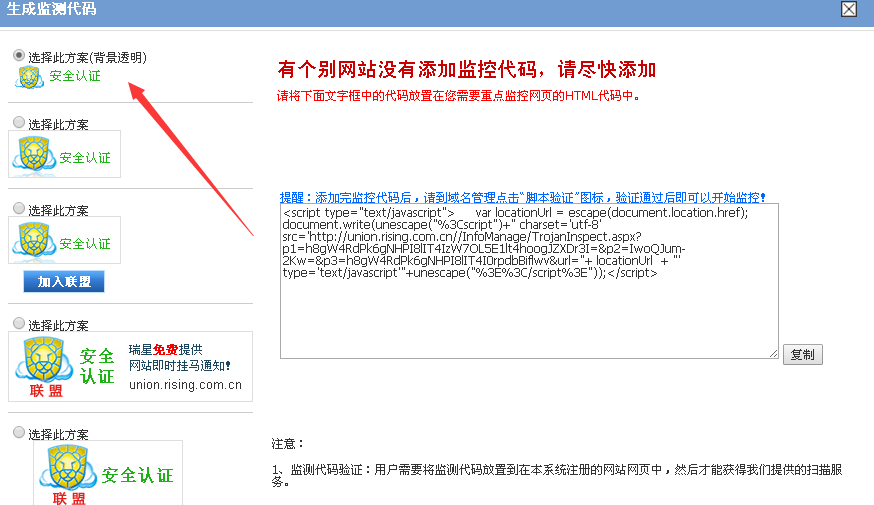874x505 pixels.
Task: Select the transparent background scheme radio button
Action: (19, 55)
